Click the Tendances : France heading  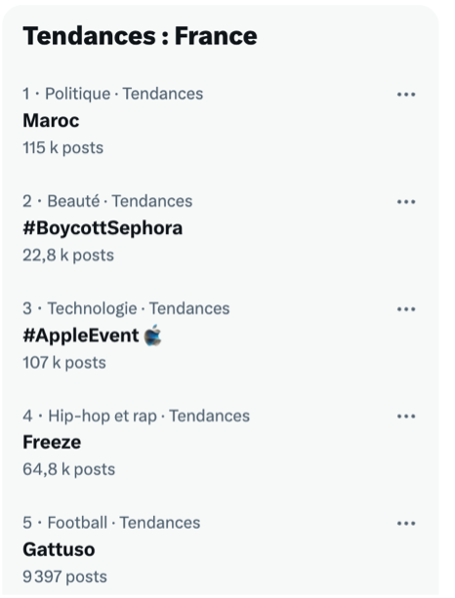(x=140, y=36)
